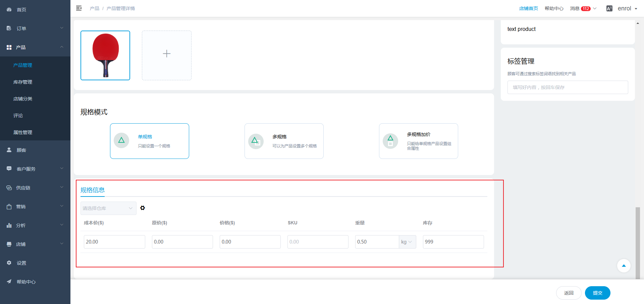Image resolution: width=644 pixels, height=304 pixels.
Task: Click the language translate icon in header
Action: point(609,9)
